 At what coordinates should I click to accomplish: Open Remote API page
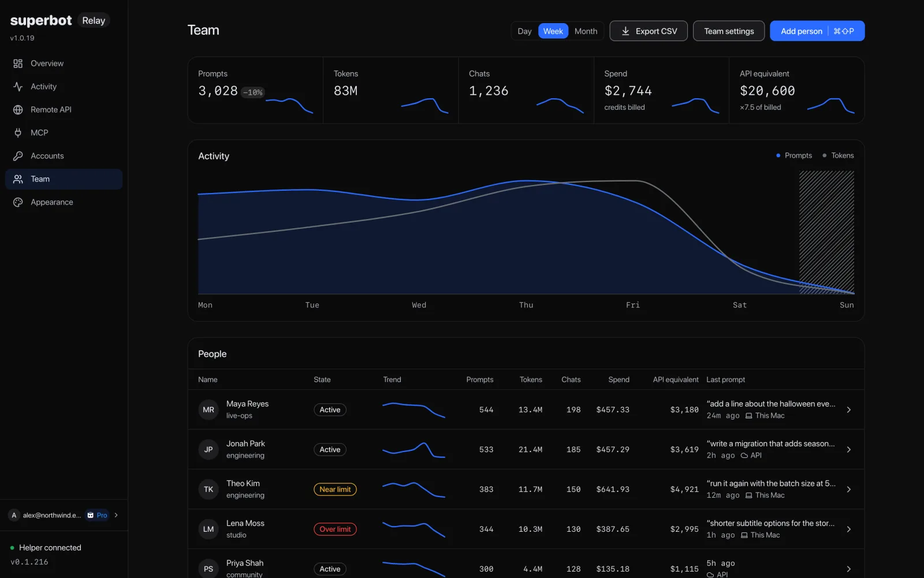[64, 110]
